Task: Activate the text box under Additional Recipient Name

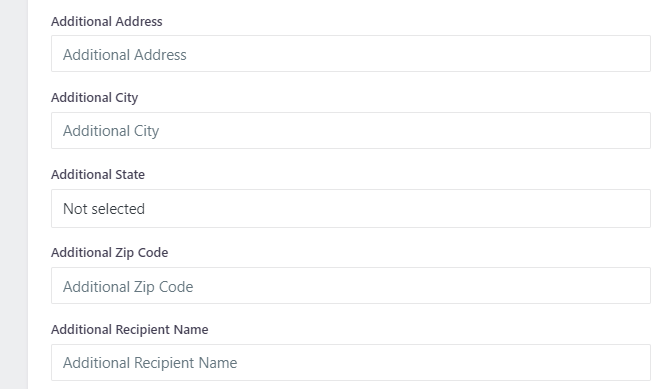Action: [x=351, y=362]
